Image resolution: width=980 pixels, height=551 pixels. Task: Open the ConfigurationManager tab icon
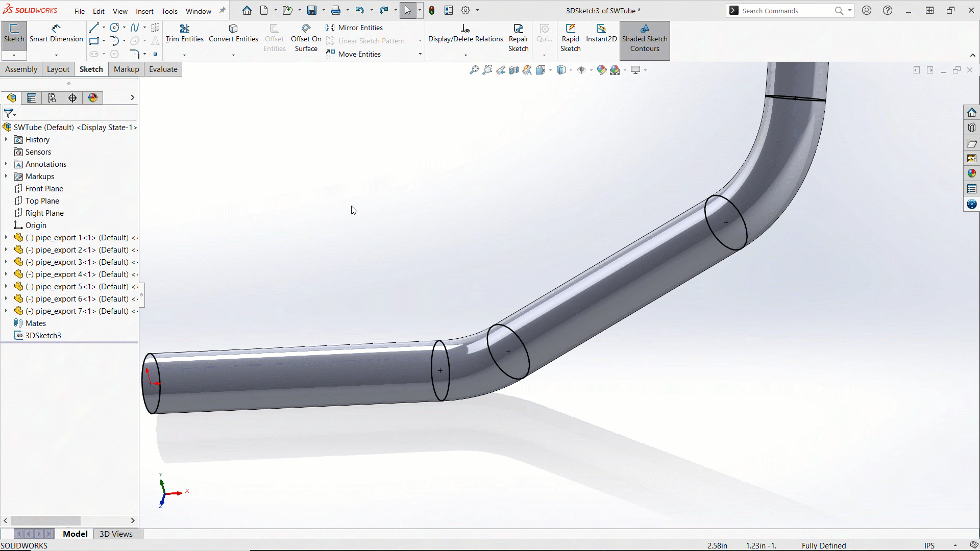52,98
